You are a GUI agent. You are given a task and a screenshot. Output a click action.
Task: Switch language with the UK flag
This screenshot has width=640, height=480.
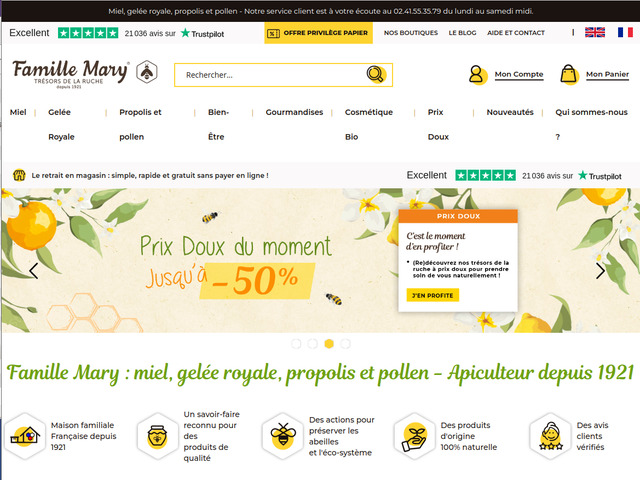pos(595,32)
